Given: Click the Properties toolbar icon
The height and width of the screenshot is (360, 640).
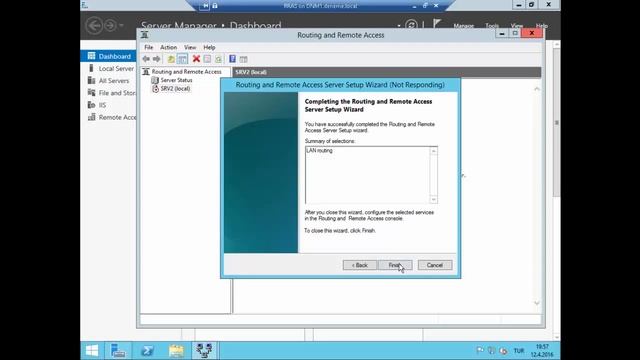Looking at the screenshot, I should coord(207,59).
